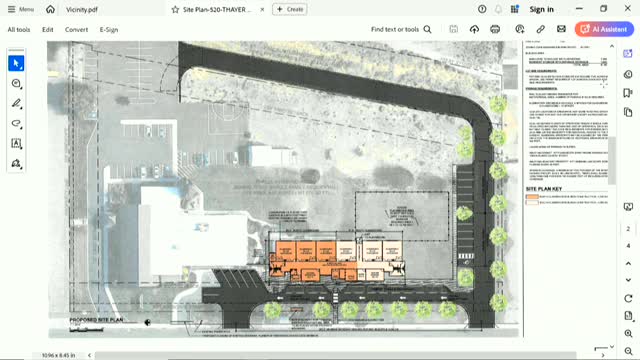Send document by email icon
This screenshot has height=360, width=640.
click(561, 29)
